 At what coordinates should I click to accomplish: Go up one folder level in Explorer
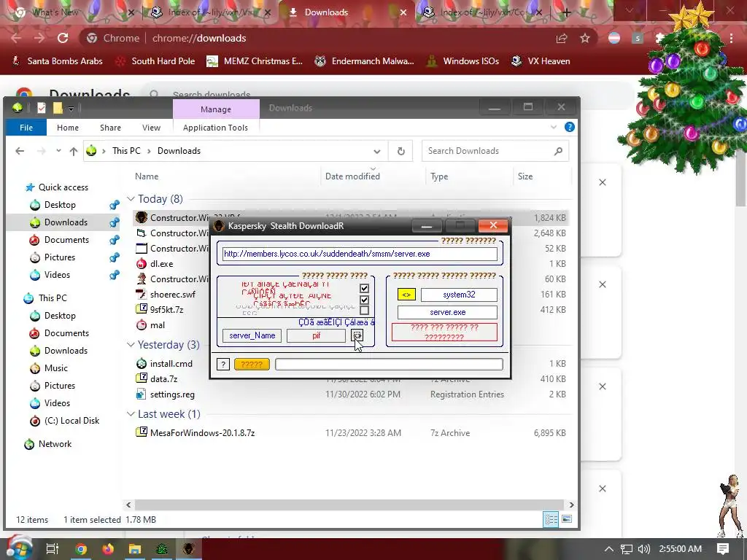(x=74, y=151)
